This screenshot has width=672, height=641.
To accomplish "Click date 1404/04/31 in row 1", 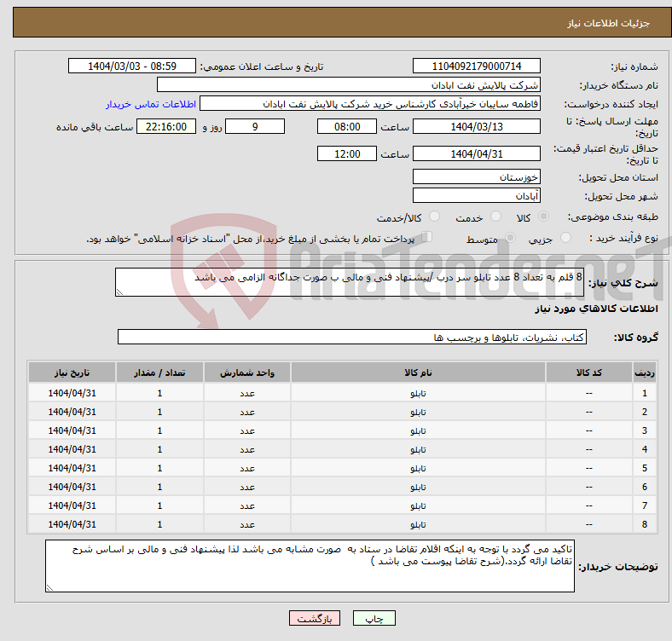I will click(72, 393).
